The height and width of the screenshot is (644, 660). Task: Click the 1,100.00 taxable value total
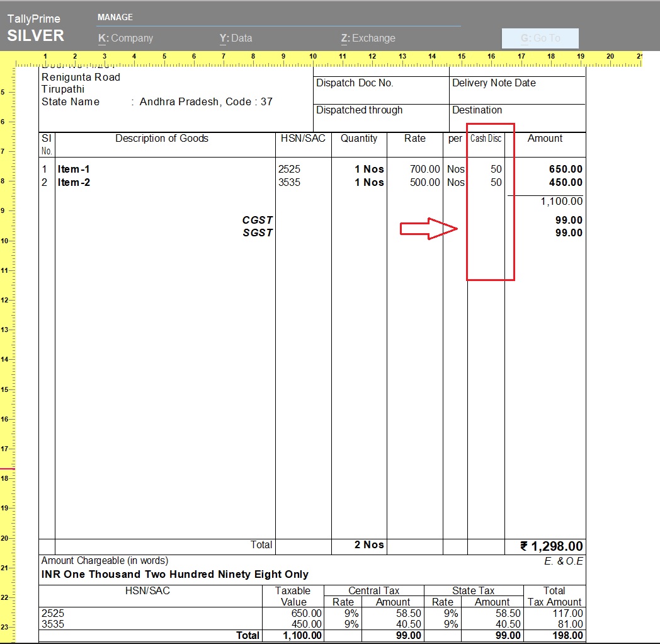tap(302, 636)
